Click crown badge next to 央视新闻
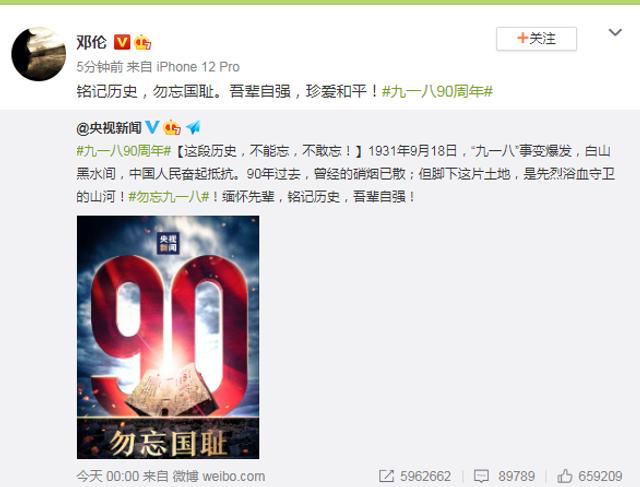The image size is (640, 487). [x=172, y=127]
